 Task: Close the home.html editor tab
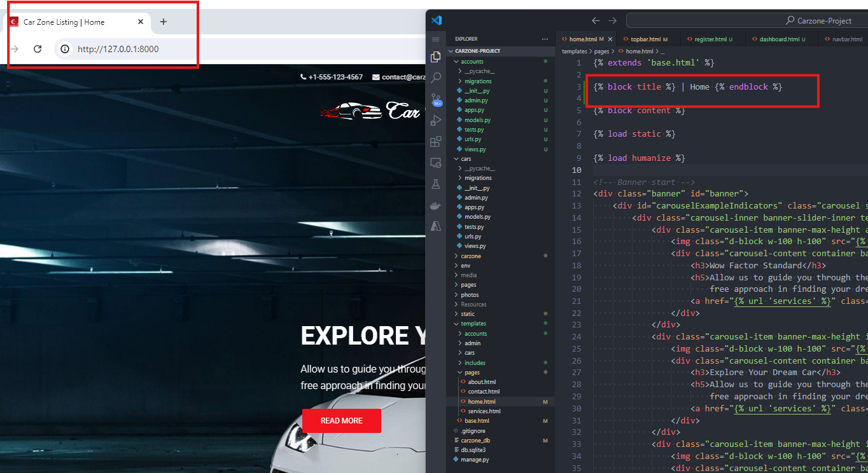pyautogui.click(x=610, y=39)
